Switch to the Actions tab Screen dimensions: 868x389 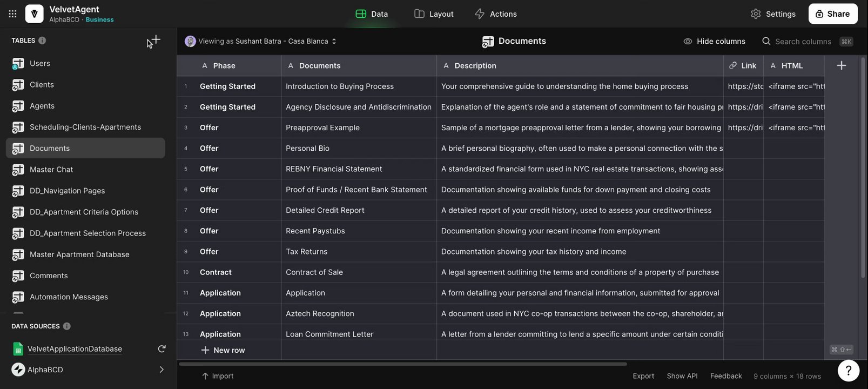495,14
